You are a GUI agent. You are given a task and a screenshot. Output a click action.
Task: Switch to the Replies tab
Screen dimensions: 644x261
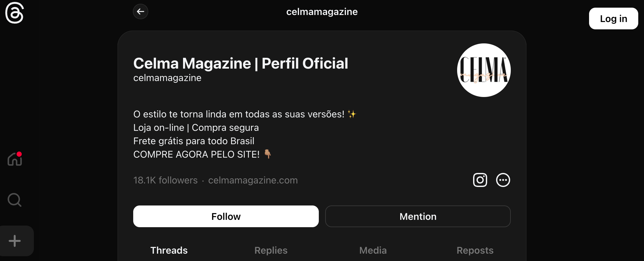click(271, 250)
